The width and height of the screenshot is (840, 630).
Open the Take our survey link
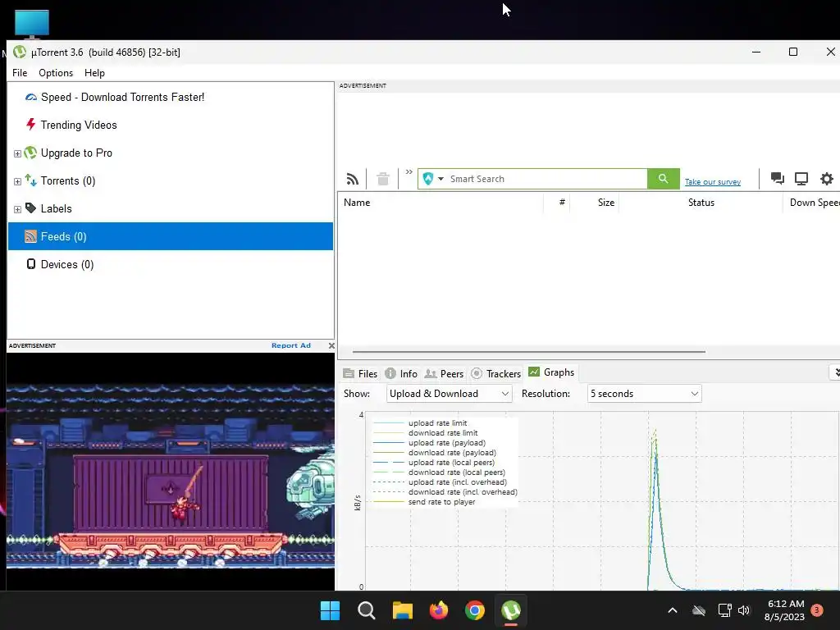713,182
